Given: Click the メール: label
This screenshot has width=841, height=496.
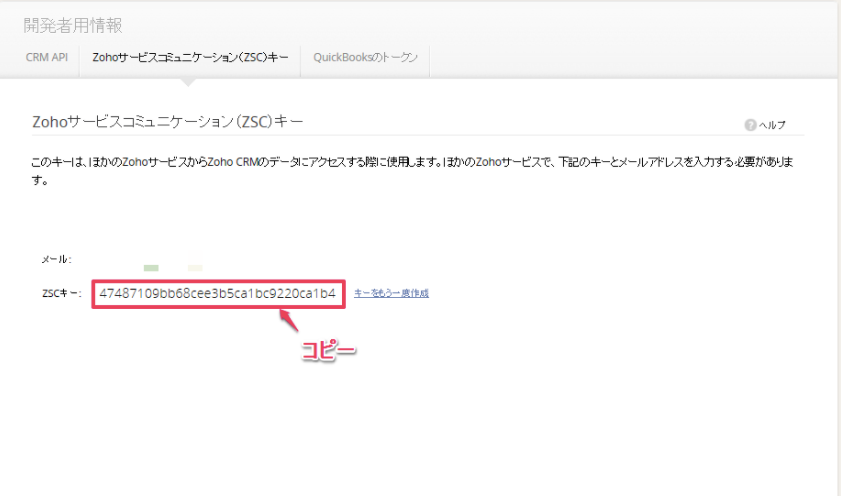Looking at the screenshot, I should click(56, 260).
